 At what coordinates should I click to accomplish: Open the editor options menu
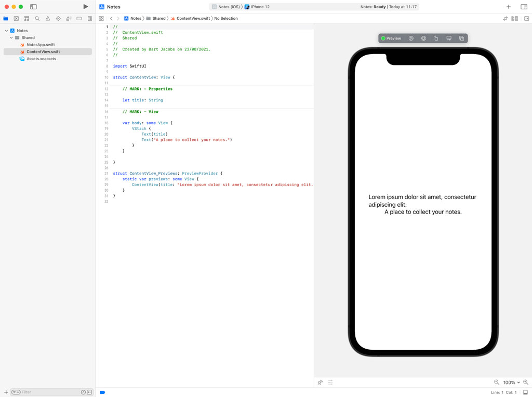coord(515,18)
